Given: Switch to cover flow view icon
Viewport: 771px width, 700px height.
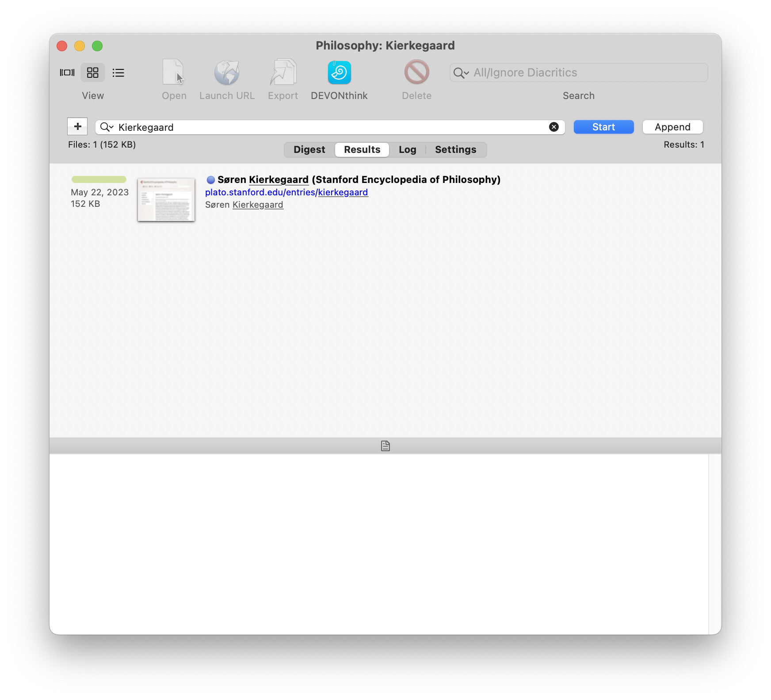Looking at the screenshot, I should point(67,72).
